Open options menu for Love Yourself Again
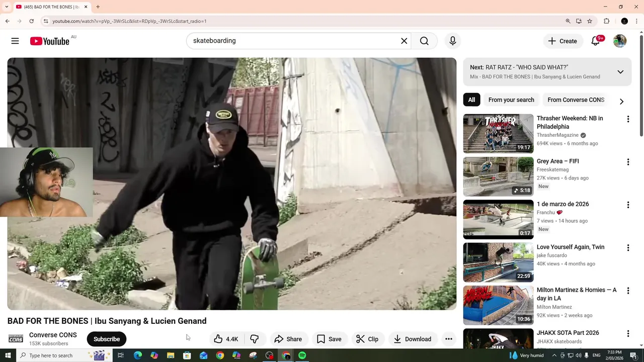The height and width of the screenshot is (362, 644). [x=628, y=248]
